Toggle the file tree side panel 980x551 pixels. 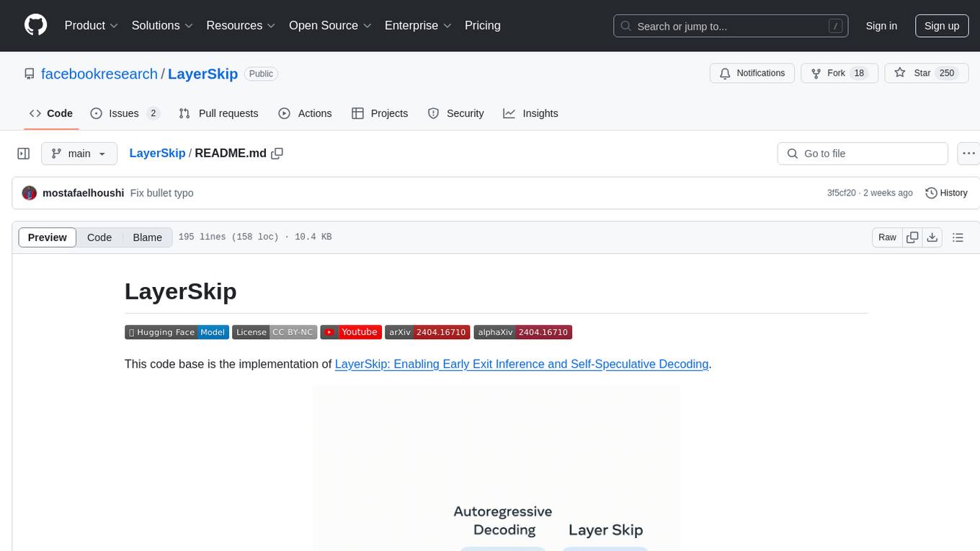click(x=24, y=154)
